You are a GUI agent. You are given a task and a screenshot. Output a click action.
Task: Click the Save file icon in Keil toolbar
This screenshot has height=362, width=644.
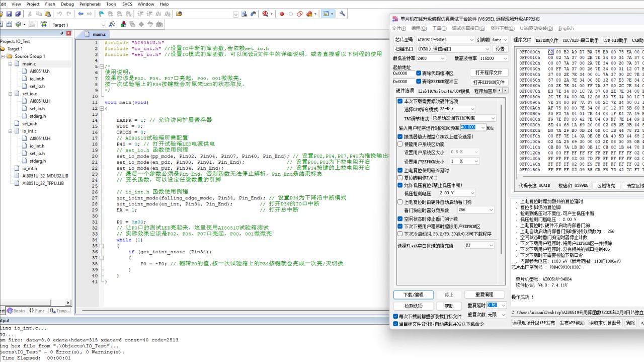tap(9, 14)
